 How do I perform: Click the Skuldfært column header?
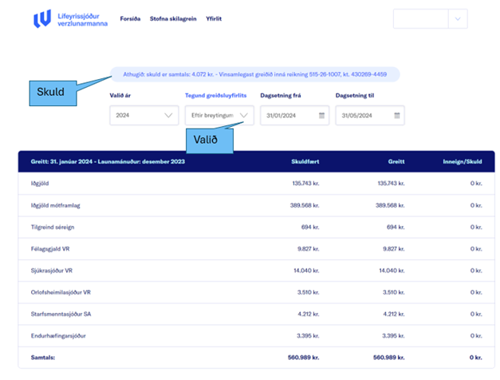pos(305,162)
